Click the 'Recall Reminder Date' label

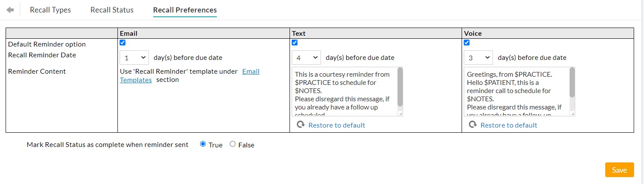[x=42, y=55]
